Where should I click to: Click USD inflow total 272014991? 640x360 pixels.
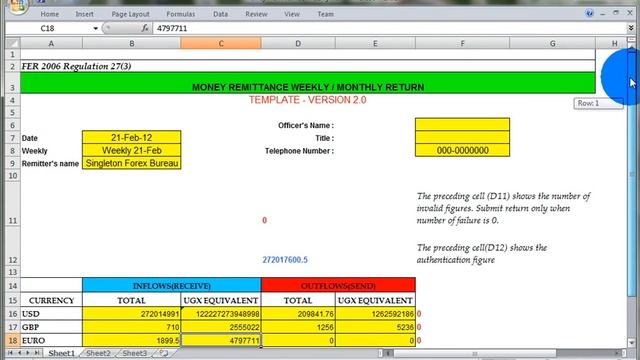[131, 313]
